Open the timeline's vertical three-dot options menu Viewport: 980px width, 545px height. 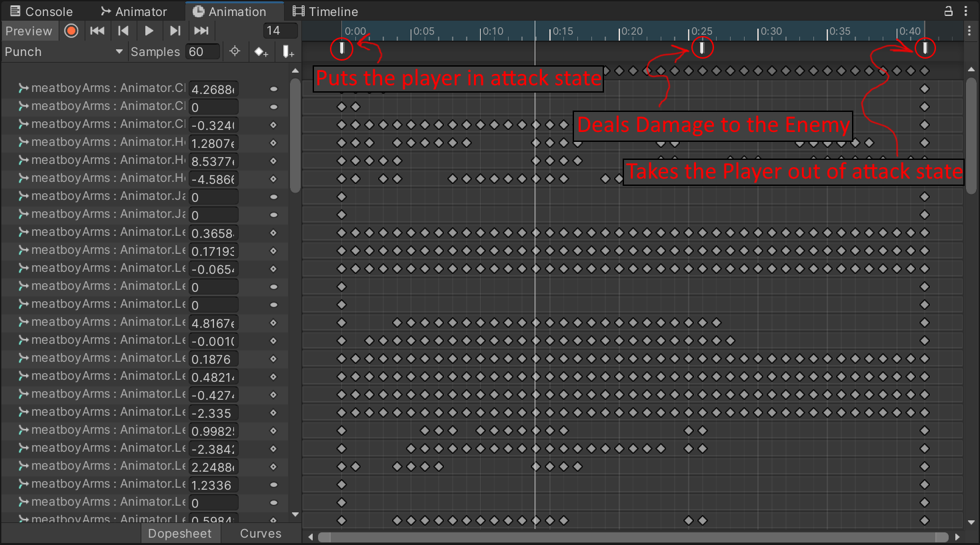[x=969, y=31]
